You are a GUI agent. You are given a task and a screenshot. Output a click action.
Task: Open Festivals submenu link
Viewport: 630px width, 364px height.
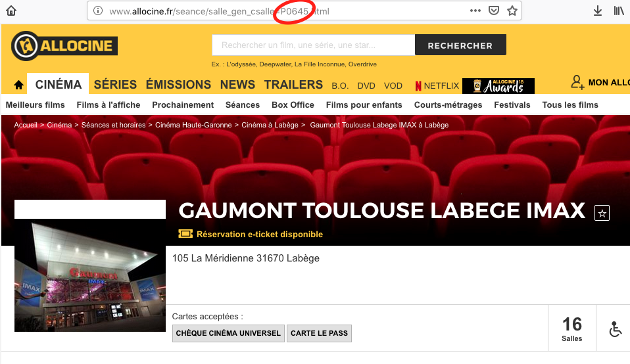click(x=512, y=104)
